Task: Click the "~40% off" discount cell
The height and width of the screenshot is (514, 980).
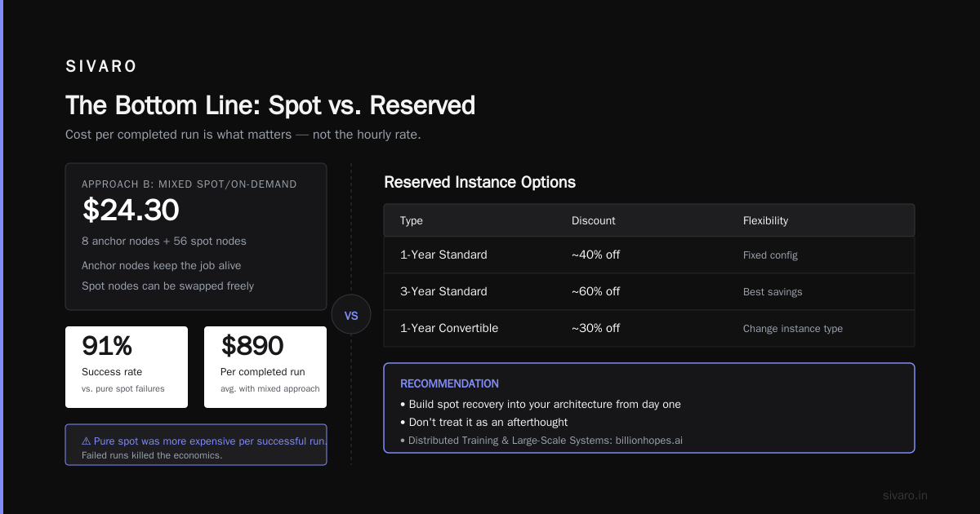Action: click(x=595, y=255)
